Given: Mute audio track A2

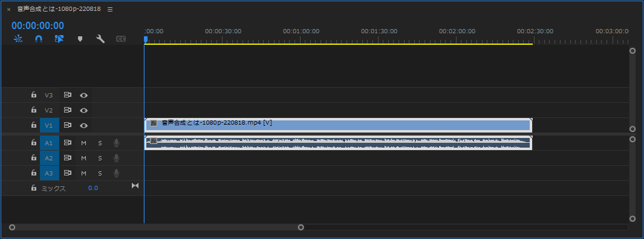Looking at the screenshot, I should click(x=84, y=158).
